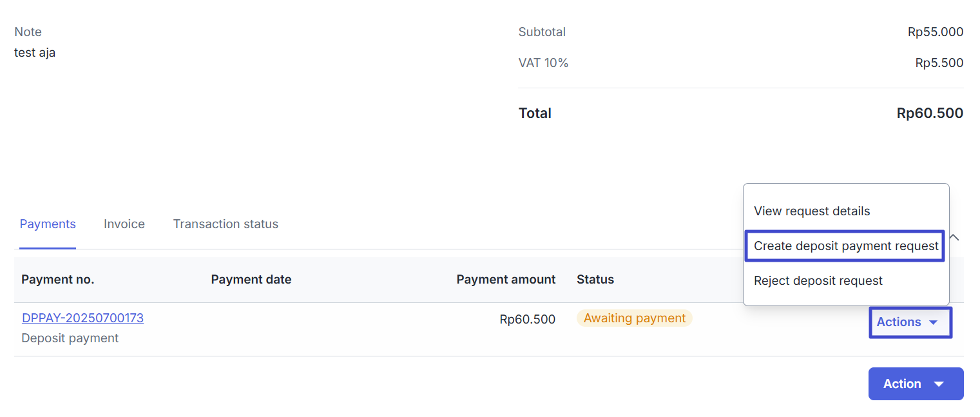980x417 pixels.
Task: Open the row's Actions dropdown
Action: click(910, 322)
